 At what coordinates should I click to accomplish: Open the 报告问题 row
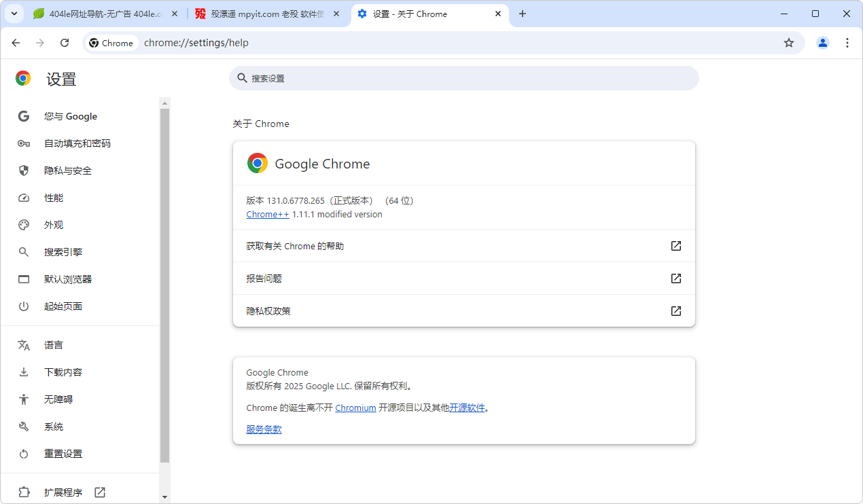[464, 278]
